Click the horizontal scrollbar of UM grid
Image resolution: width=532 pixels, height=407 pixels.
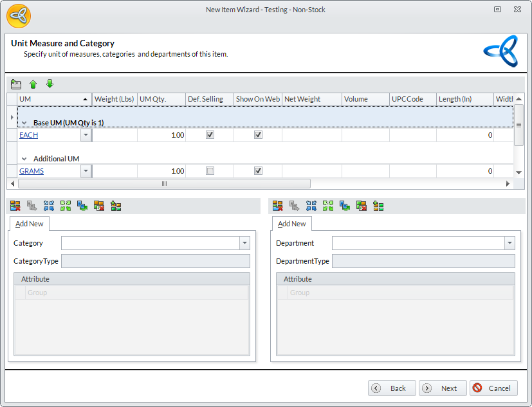[x=164, y=184]
